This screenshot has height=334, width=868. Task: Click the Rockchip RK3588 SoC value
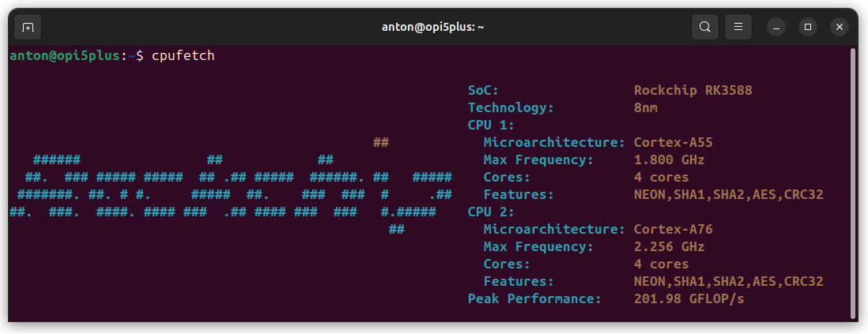pos(693,90)
